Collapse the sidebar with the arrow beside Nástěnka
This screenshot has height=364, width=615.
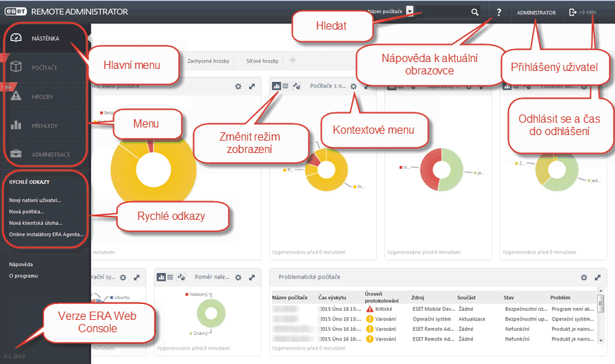[90, 39]
